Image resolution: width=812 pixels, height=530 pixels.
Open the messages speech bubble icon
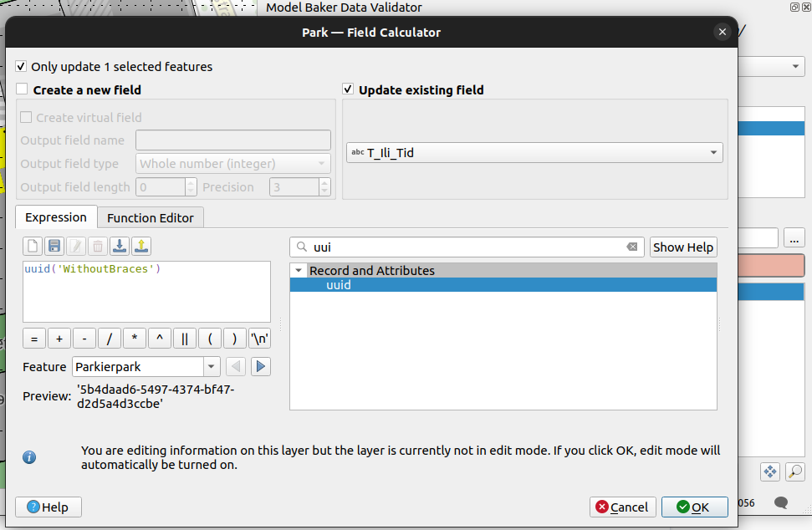[781, 502]
